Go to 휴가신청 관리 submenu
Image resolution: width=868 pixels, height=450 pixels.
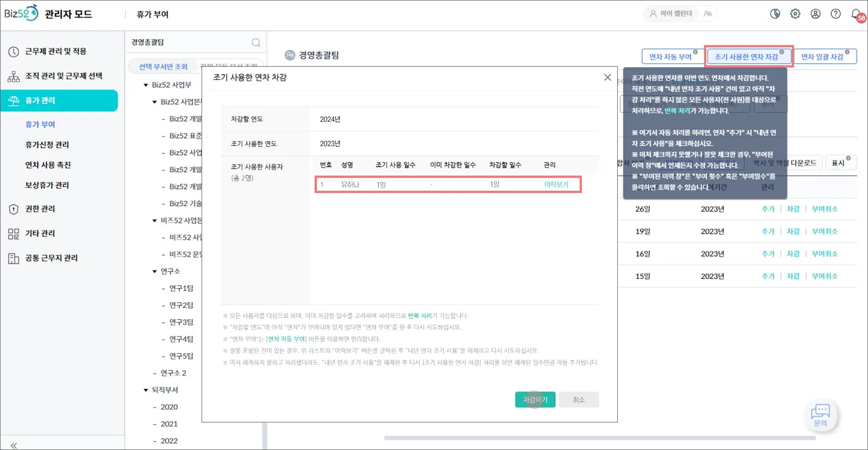pos(47,145)
